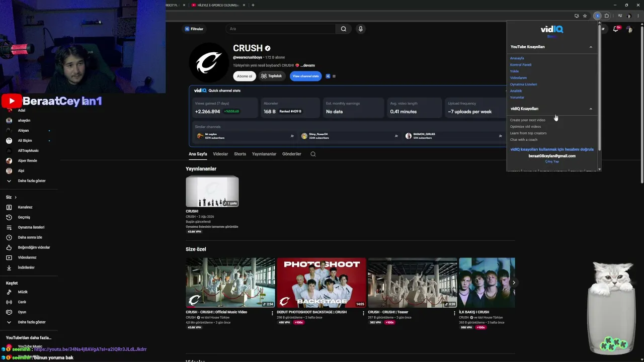Switch to the Ana Sayfa tab

point(198,154)
